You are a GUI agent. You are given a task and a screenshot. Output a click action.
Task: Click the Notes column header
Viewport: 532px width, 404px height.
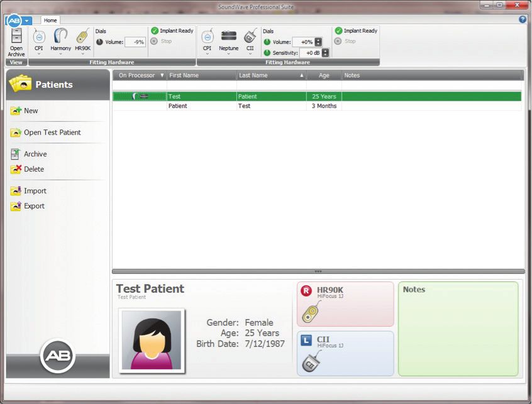tap(432, 75)
